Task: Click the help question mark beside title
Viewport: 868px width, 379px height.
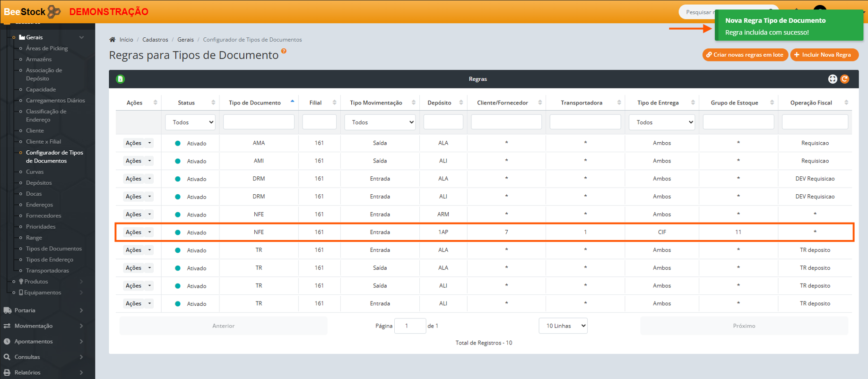Action: pos(284,51)
